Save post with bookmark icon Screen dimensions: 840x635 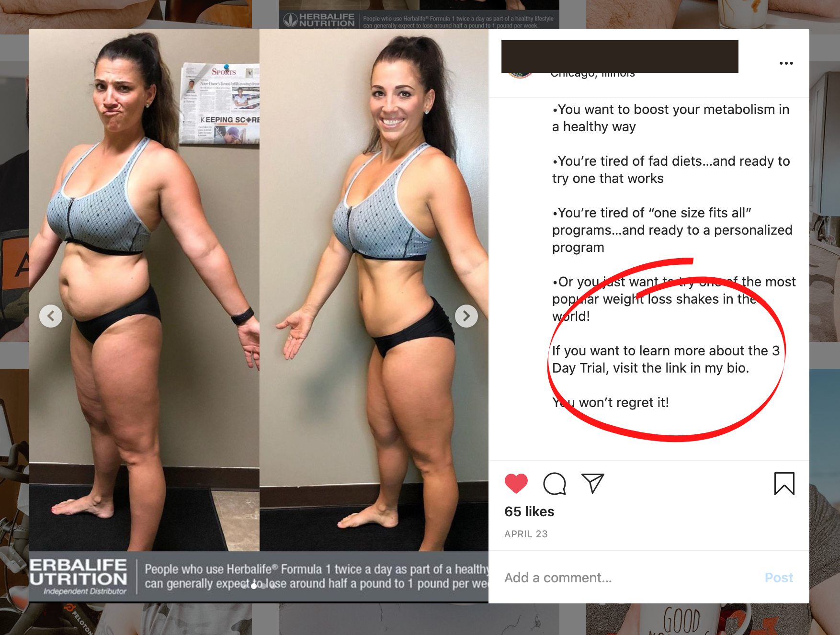coord(784,484)
